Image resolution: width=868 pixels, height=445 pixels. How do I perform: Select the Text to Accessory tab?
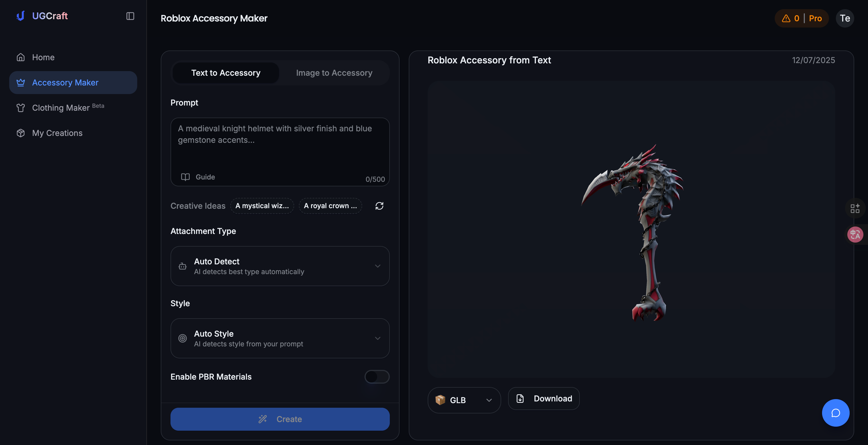[226, 73]
